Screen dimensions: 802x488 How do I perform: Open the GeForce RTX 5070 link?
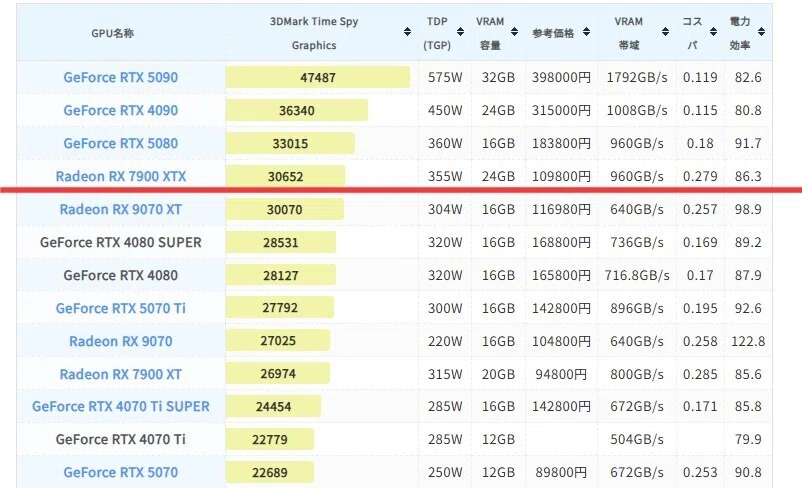[121, 472]
